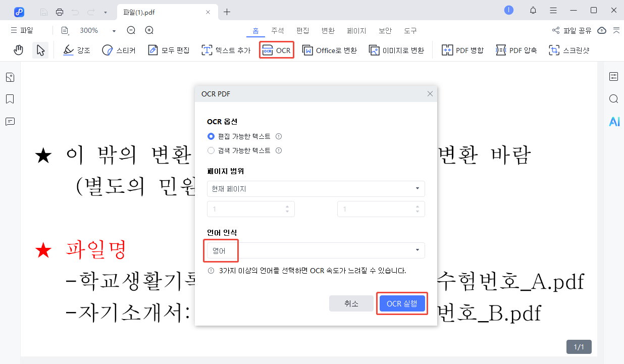Switch to the 변환 tab

pyautogui.click(x=328, y=30)
